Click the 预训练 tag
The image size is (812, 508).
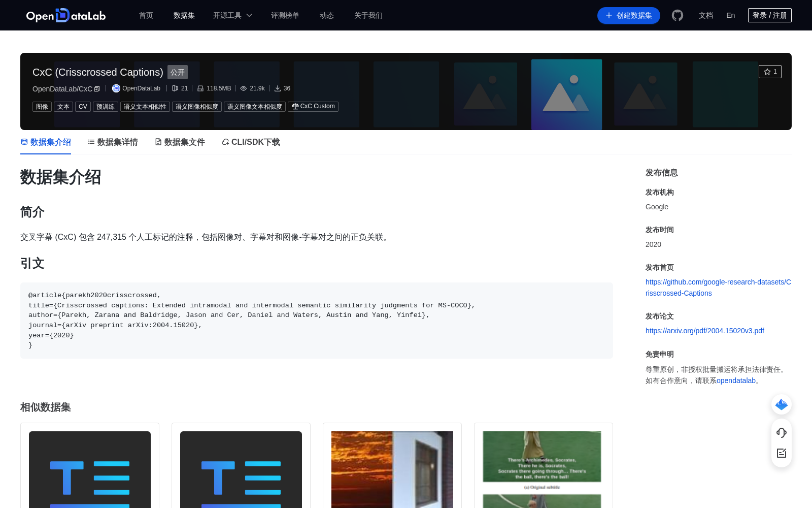pyautogui.click(x=106, y=107)
